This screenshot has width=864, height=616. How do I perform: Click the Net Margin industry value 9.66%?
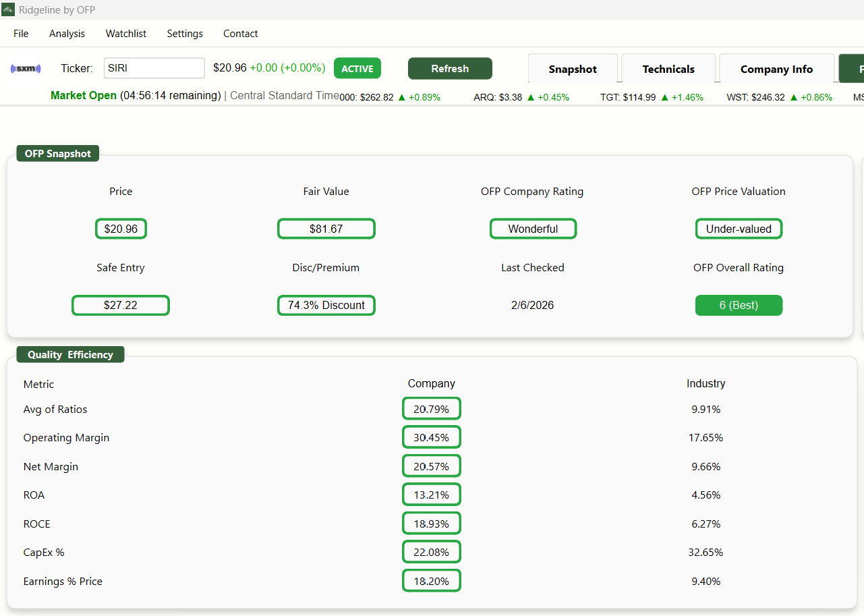(705, 466)
